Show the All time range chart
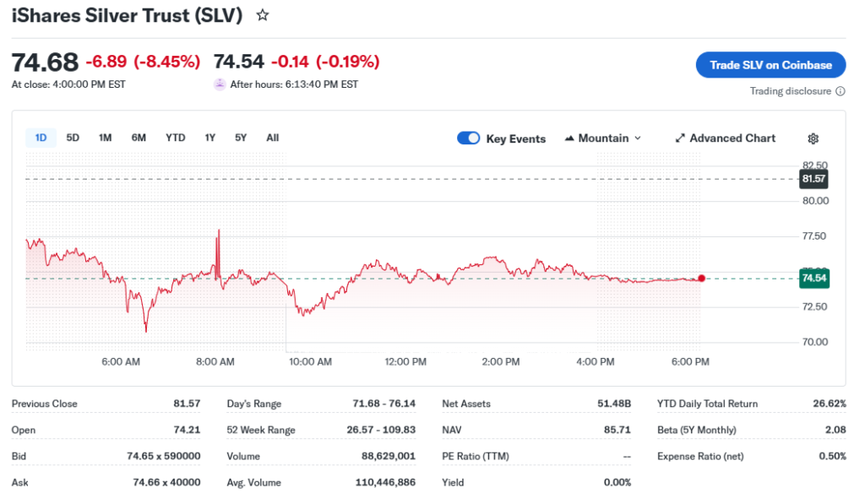Image resolution: width=865 pixels, height=504 pixels. (x=272, y=138)
